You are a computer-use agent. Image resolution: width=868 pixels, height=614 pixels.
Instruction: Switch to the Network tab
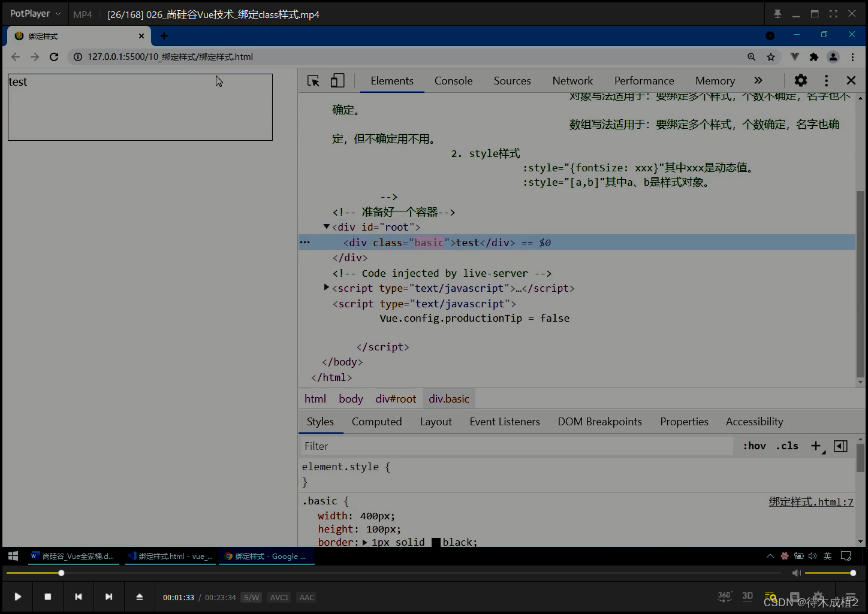click(572, 81)
